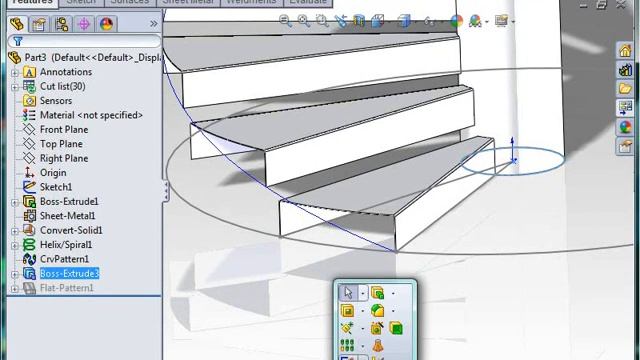Click the Fillet tool in shortcut bar
Image resolution: width=640 pixels, height=360 pixels.
pos(378,311)
